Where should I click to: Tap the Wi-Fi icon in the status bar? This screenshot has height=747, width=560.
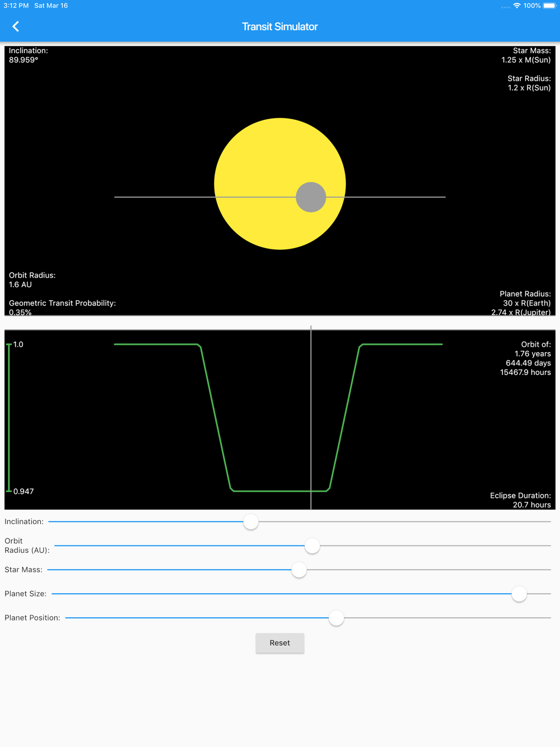click(x=516, y=6)
